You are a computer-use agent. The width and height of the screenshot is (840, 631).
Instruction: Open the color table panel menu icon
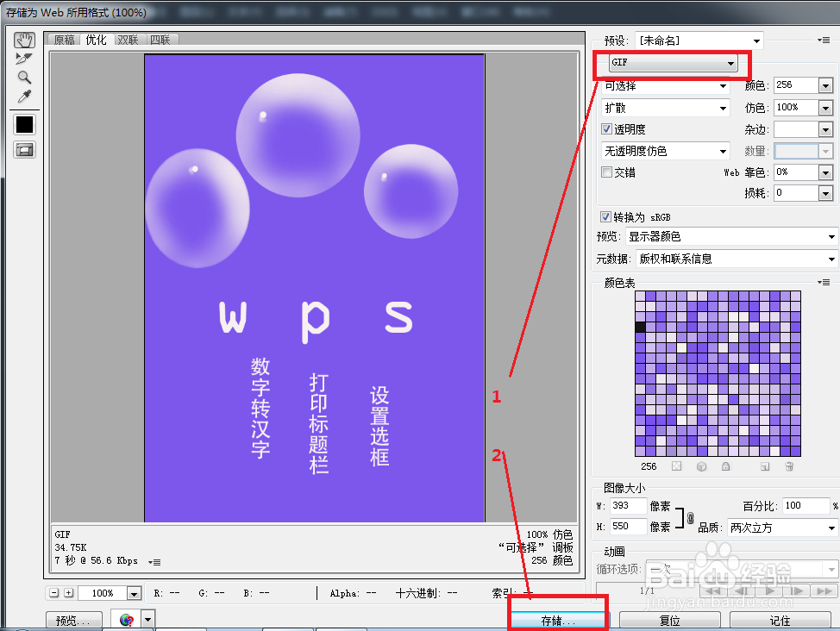click(824, 282)
